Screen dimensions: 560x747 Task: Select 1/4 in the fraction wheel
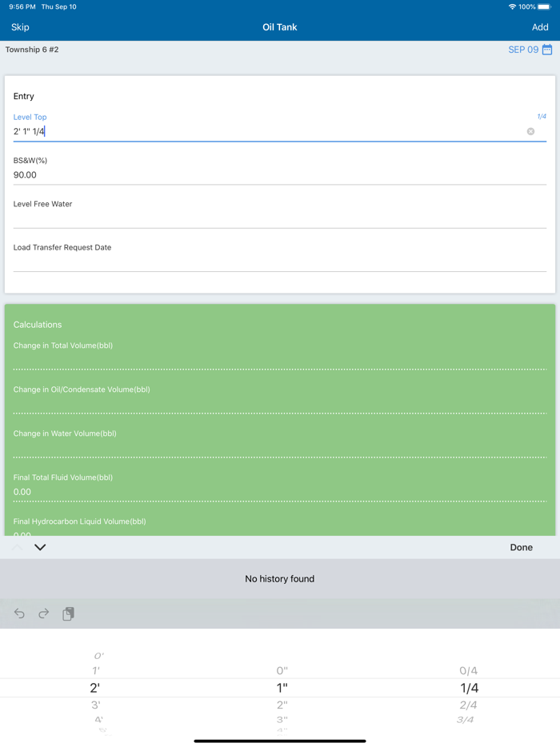[470, 688]
